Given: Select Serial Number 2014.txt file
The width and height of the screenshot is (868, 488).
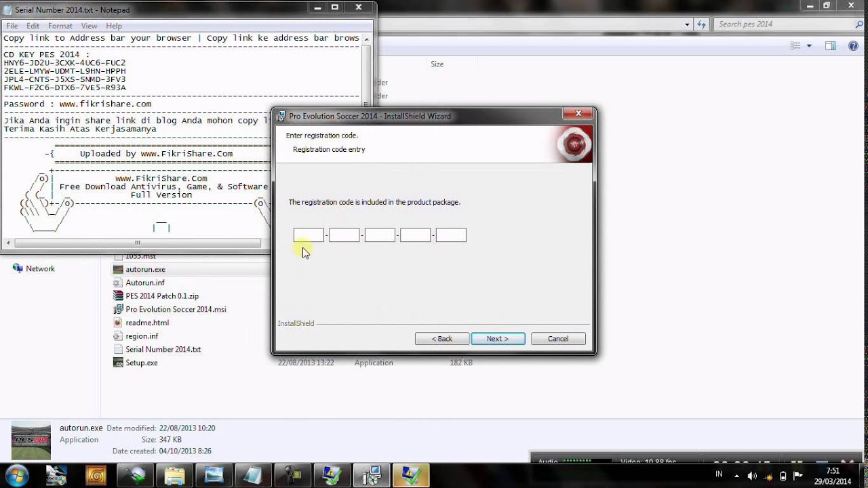Looking at the screenshot, I should point(163,350).
